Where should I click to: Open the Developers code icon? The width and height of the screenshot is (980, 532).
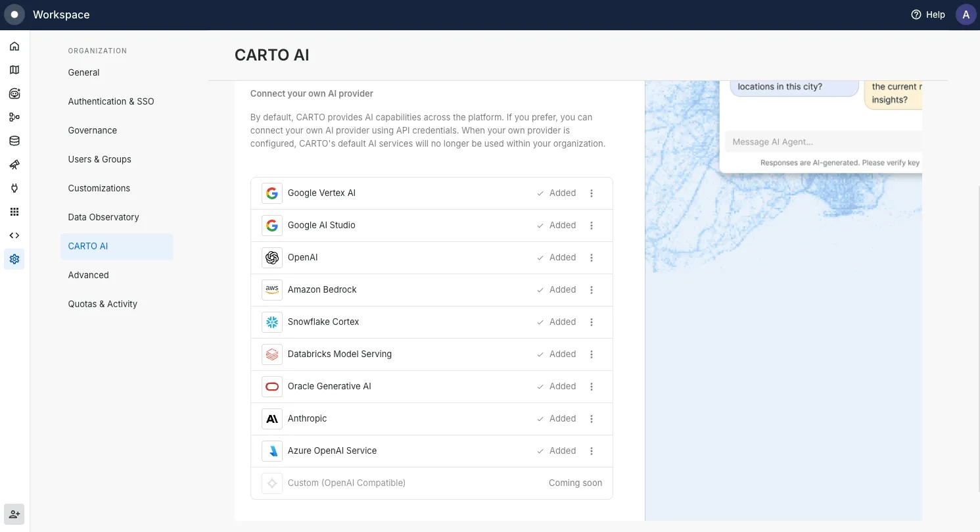point(14,235)
